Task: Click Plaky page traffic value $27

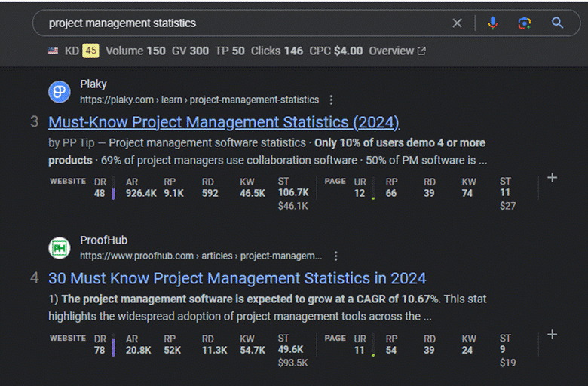Action: pos(508,206)
